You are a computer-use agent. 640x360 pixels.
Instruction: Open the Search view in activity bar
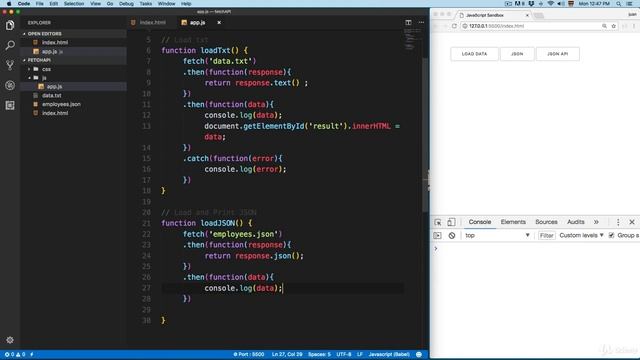10,45
